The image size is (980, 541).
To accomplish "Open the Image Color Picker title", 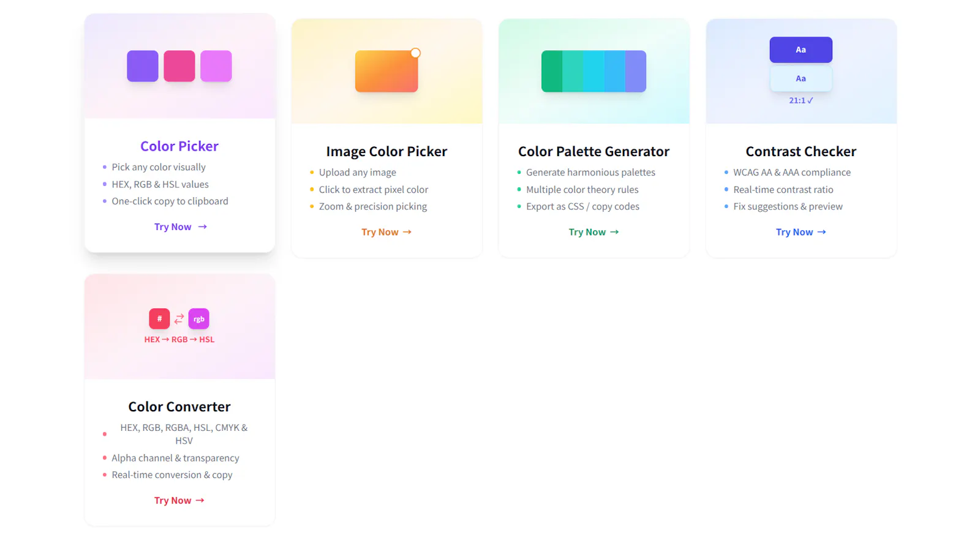I will point(386,151).
